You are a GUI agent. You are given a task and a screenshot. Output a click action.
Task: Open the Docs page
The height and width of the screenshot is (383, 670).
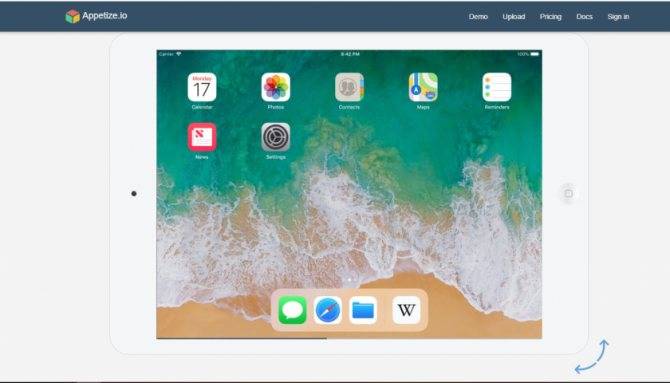pyautogui.click(x=585, y=17)
